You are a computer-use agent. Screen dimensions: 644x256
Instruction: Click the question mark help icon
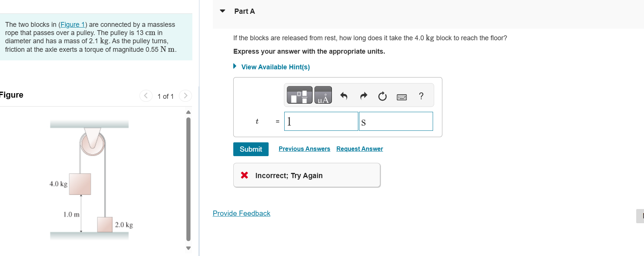421,96
